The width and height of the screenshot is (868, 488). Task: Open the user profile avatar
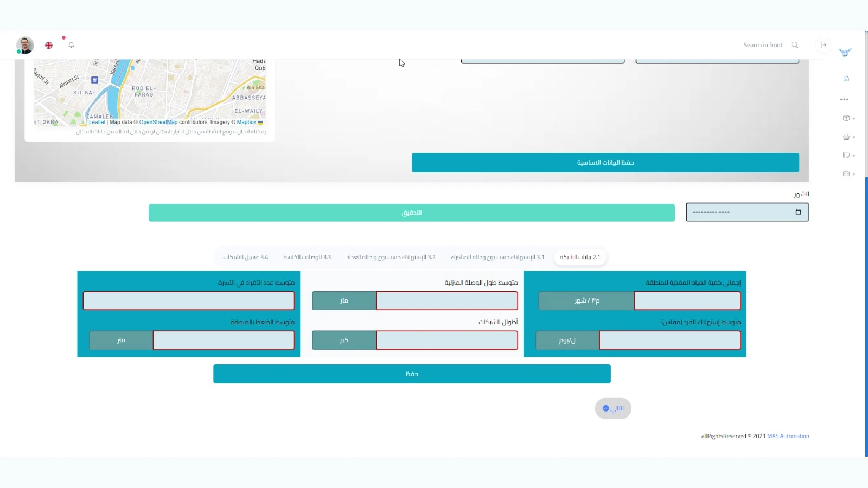(x=25, y=45)
